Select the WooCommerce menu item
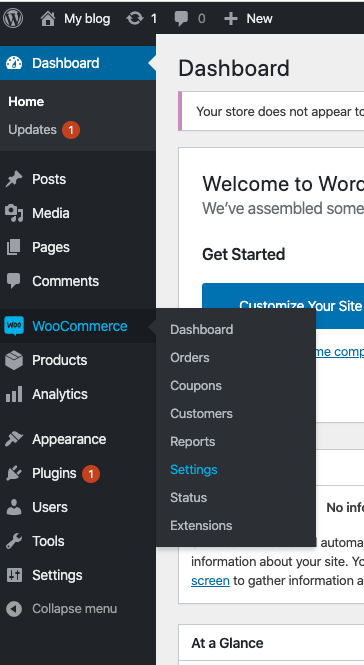Image resolution: width=364 pixels, height=665 pixels. point(80,326)
